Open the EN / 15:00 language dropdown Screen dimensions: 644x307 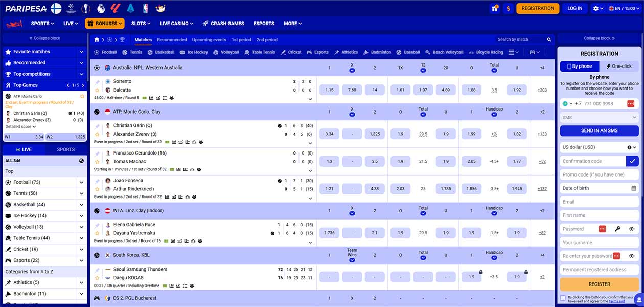624,8
